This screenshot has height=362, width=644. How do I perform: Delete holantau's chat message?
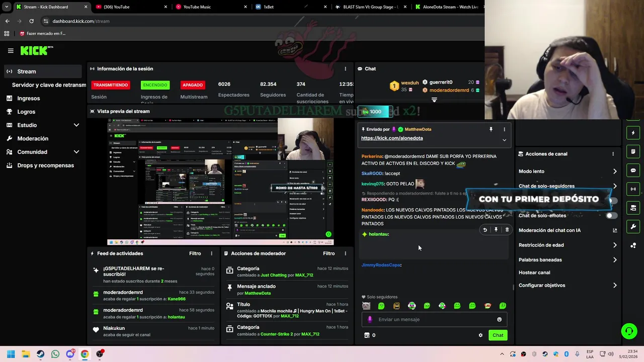pos(507,230)
